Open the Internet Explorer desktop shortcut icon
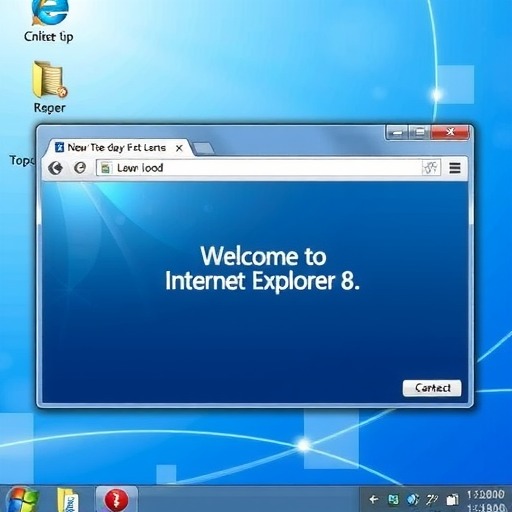Image resolution: width=512 pixels, height=512 pixels. tap(50, 12)
